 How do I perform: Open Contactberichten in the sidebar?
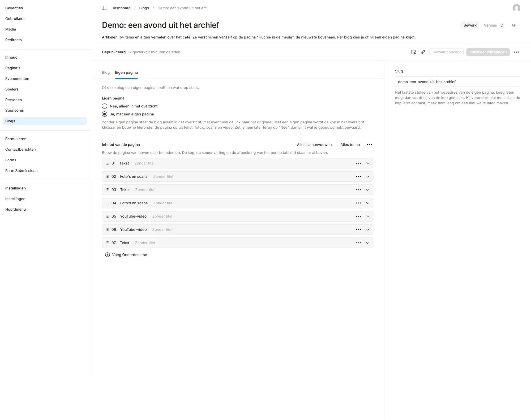[20, 149]
